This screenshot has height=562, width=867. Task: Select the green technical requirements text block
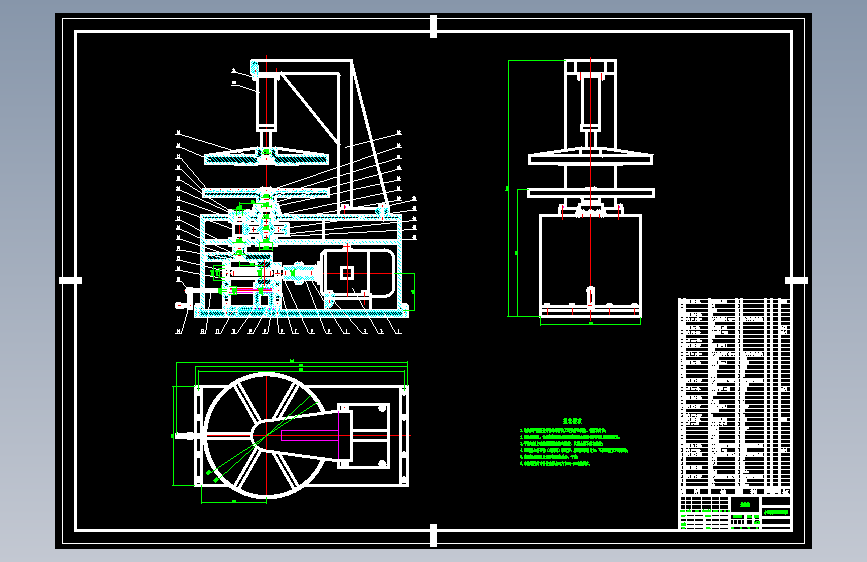(x=573, y=443)
